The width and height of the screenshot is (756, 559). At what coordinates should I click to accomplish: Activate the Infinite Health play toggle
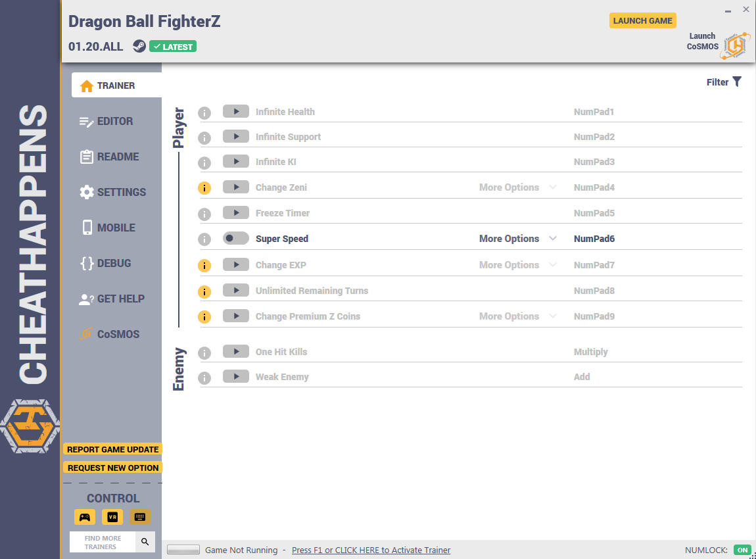point(236,111)
